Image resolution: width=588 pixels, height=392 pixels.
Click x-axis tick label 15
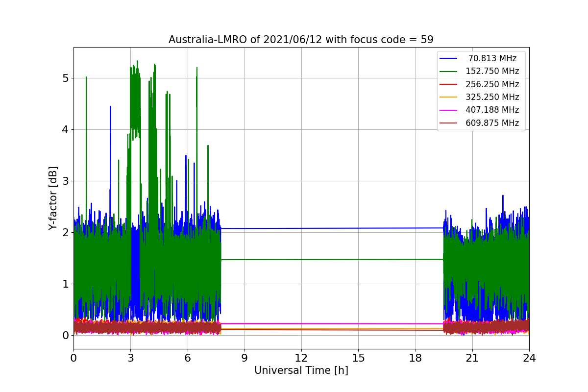point(358,358)
